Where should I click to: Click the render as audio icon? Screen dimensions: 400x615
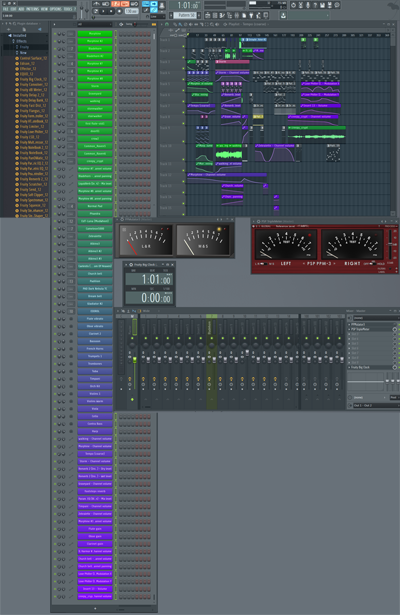point(330,5)
